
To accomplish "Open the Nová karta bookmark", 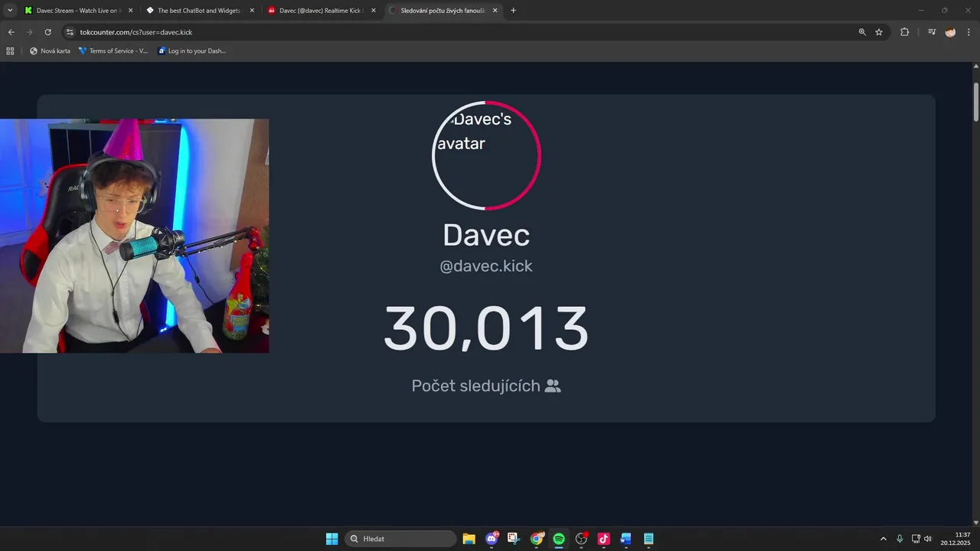I will click(x=50, y=51).
